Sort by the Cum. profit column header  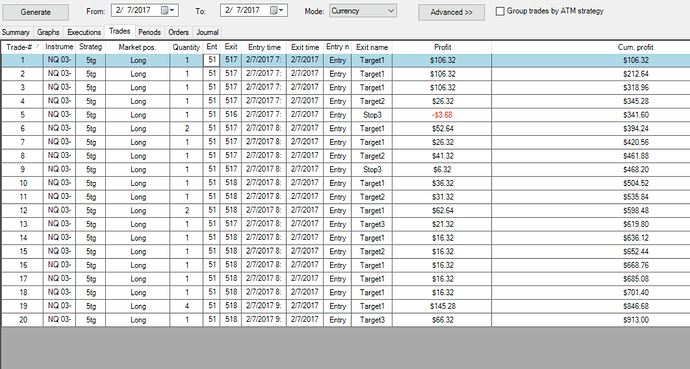(635, 47)
